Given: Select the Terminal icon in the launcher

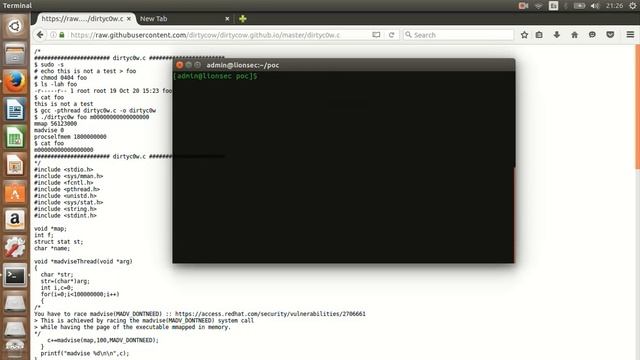Looking at the screenshot, I should tap(15, 276).
